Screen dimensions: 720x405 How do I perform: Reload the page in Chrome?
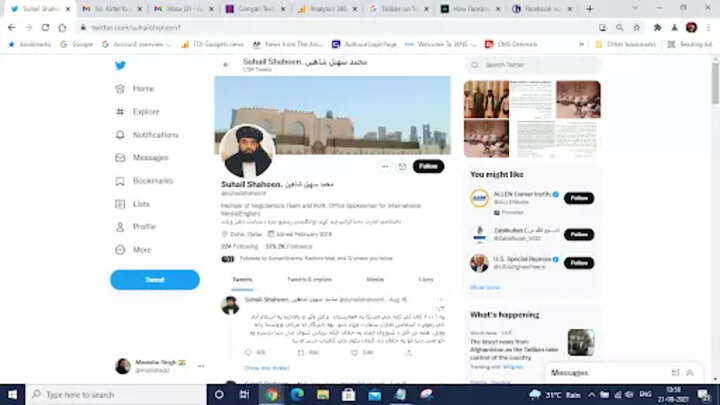click(45, 28)
